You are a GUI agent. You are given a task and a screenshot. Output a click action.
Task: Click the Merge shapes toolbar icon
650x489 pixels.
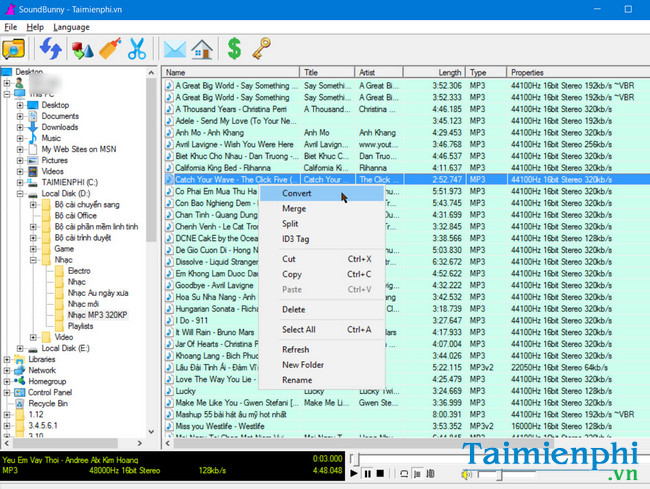point(82,49)
